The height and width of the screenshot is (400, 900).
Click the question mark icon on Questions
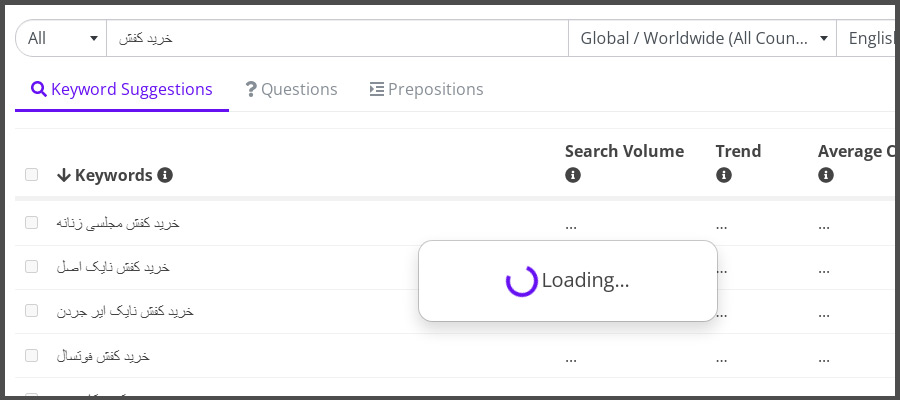(x=251, y=90)
